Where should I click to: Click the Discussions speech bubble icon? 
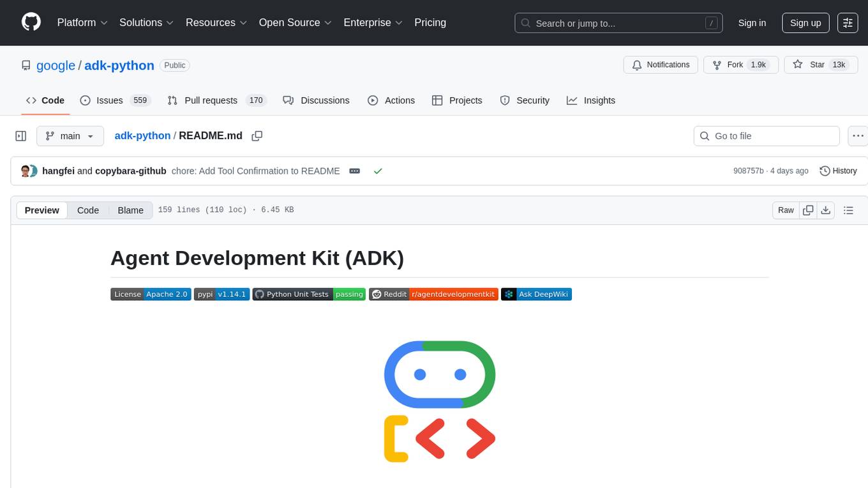coord(288,100)
